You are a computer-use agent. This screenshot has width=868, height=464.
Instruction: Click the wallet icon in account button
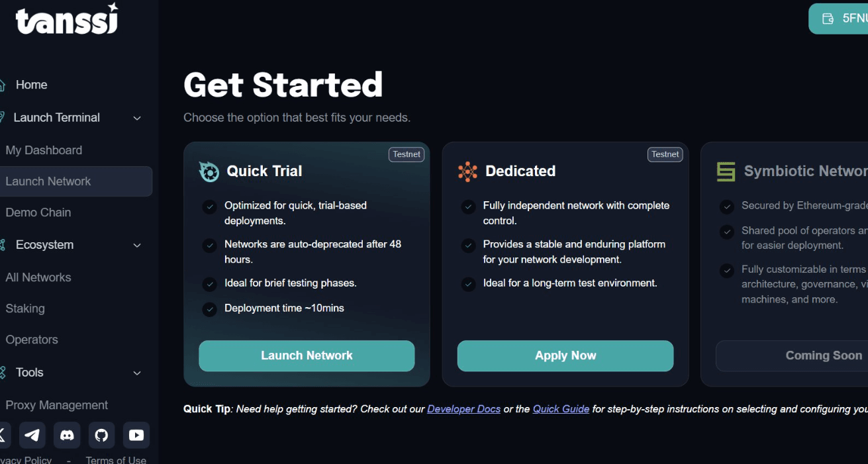(x=828, y=19)
